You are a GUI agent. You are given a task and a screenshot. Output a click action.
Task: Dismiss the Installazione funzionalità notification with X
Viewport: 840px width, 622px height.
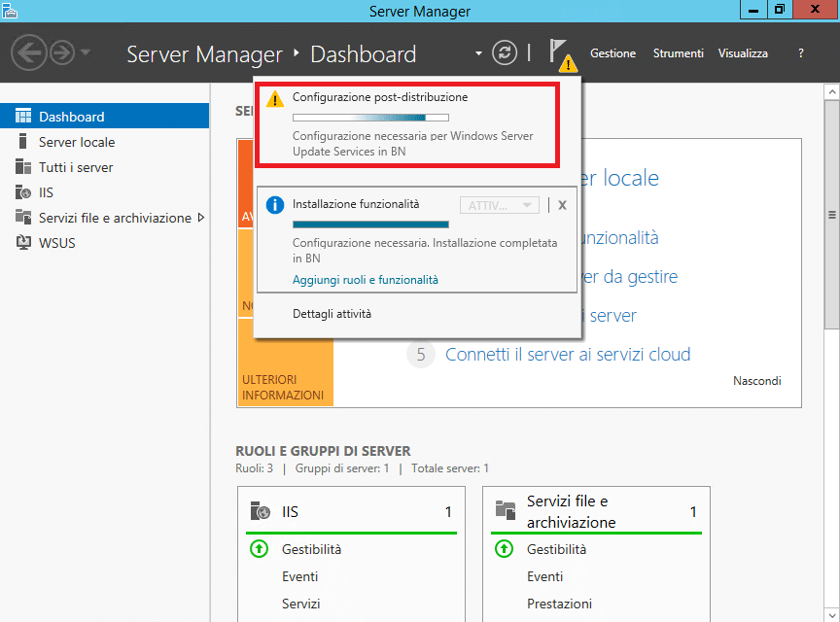click(x=562, y=205)
